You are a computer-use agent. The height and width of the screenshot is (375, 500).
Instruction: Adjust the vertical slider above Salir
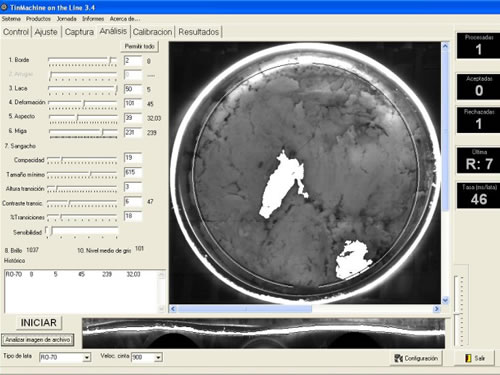[461, 311]
